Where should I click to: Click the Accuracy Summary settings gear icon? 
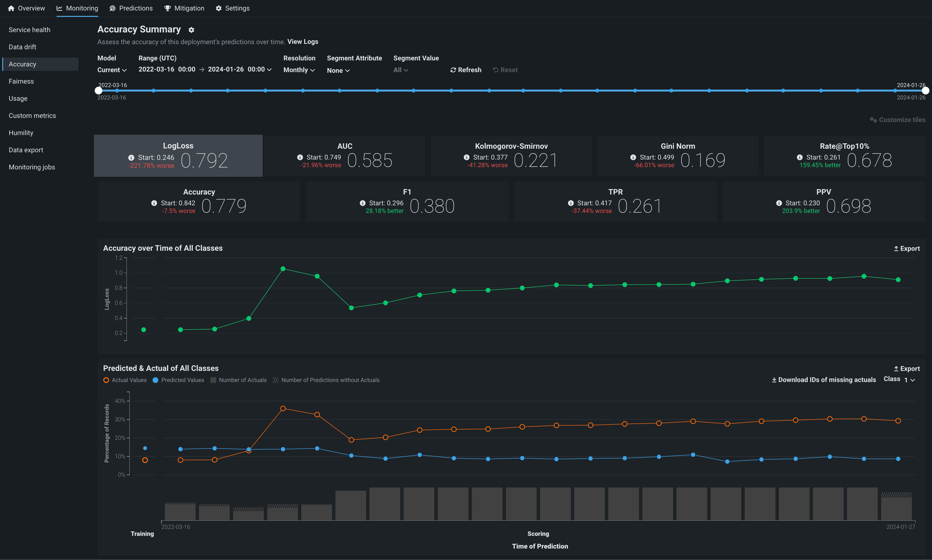click(x=191, y=30)
